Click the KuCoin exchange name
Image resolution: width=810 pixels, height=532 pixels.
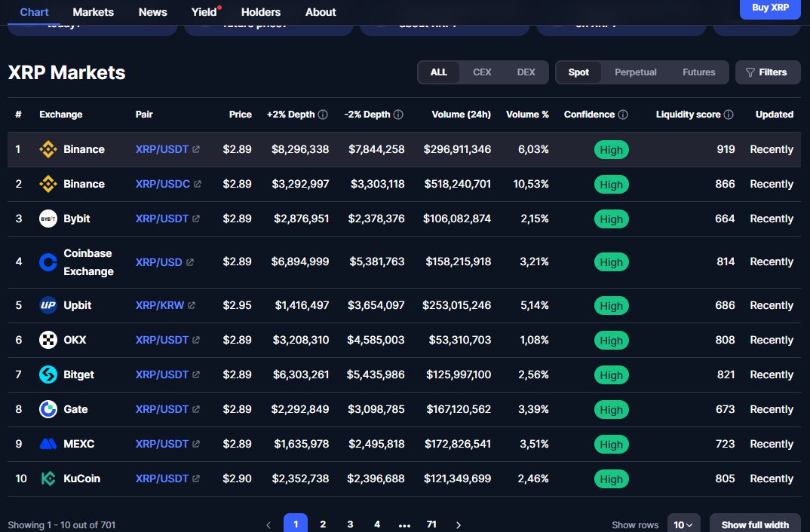(81, 478)
